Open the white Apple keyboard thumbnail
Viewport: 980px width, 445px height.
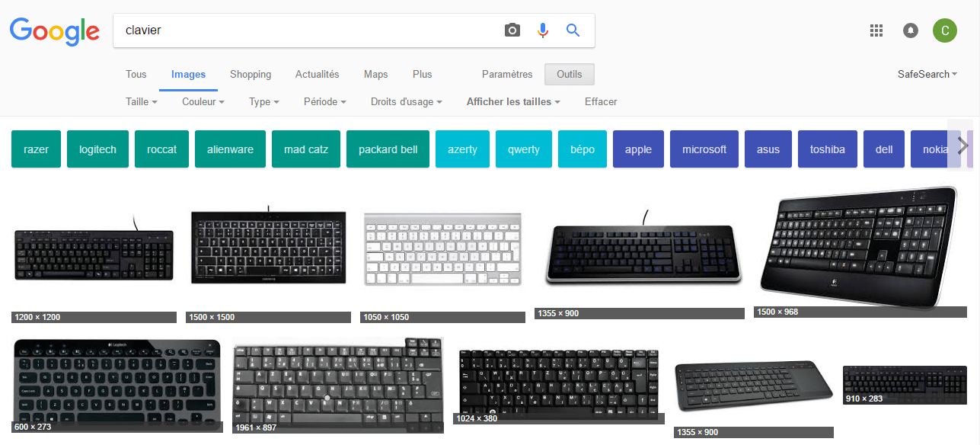click(x=442, y=250)
